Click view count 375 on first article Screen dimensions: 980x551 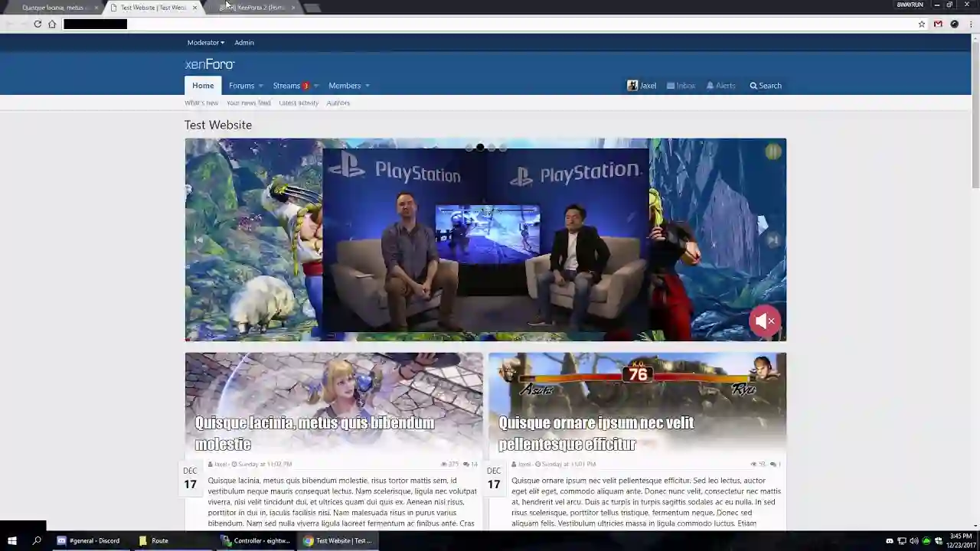click(x=450, y=464)
